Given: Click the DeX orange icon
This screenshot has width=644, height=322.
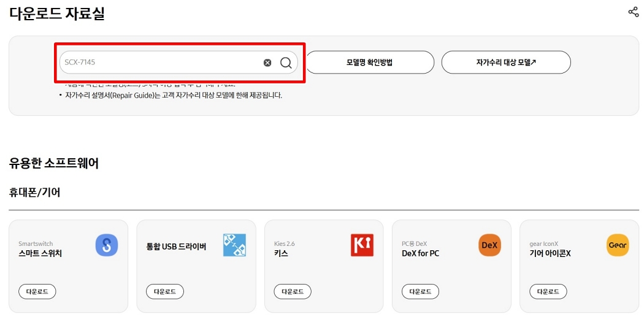Looking at the screenshot, I should point(489,245).
